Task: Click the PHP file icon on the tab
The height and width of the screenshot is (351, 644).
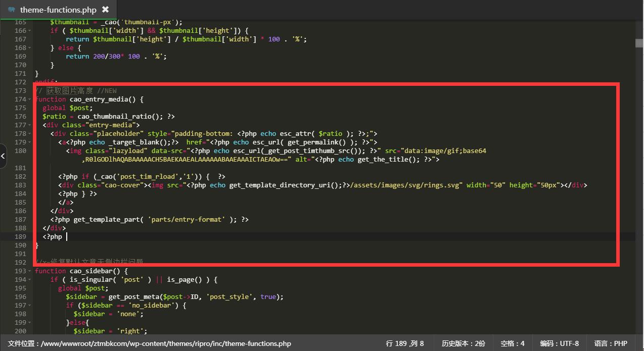Action: (12, 10)
